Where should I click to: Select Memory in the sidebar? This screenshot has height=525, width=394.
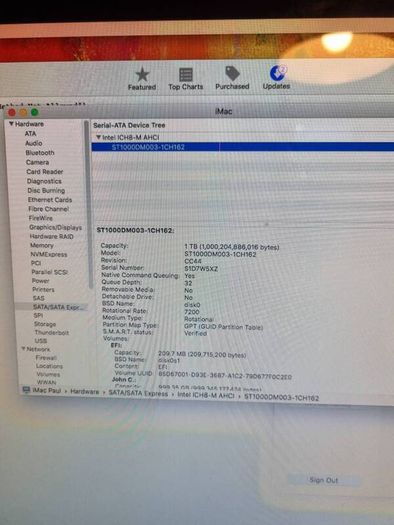pyautogui.click(x=42, y=245)
